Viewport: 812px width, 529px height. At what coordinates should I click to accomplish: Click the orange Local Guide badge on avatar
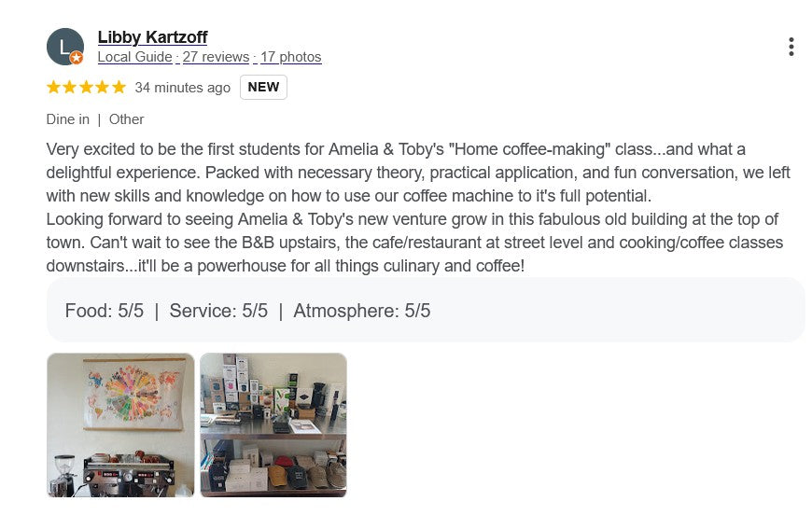(77, 58)
